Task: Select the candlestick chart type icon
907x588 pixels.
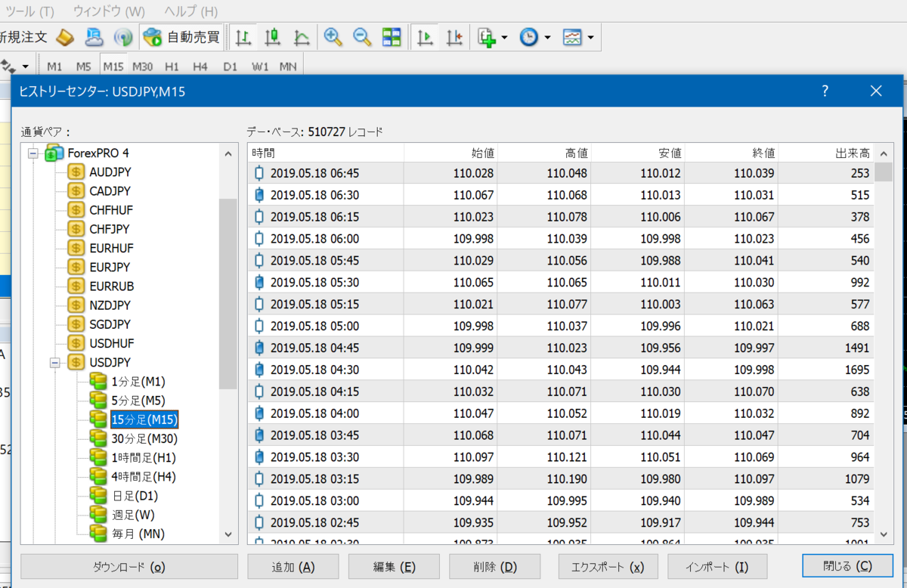Action: 272,37
